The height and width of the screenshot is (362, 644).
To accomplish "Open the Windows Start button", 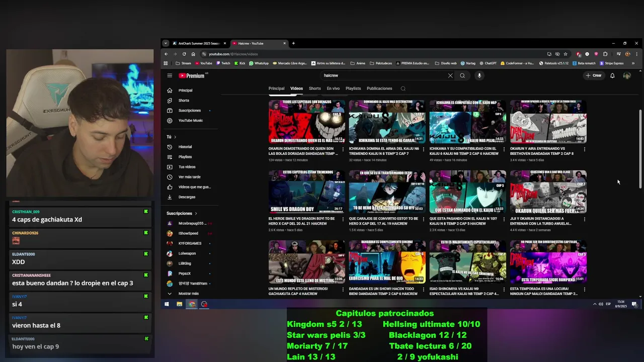I will (x=167, y=304).
